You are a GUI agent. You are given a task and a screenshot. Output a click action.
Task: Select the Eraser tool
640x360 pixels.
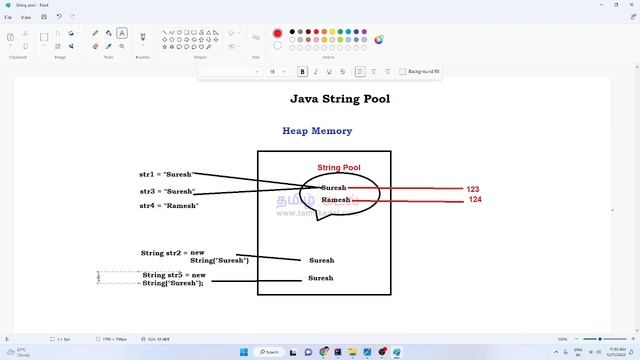[x=95, y=47]
